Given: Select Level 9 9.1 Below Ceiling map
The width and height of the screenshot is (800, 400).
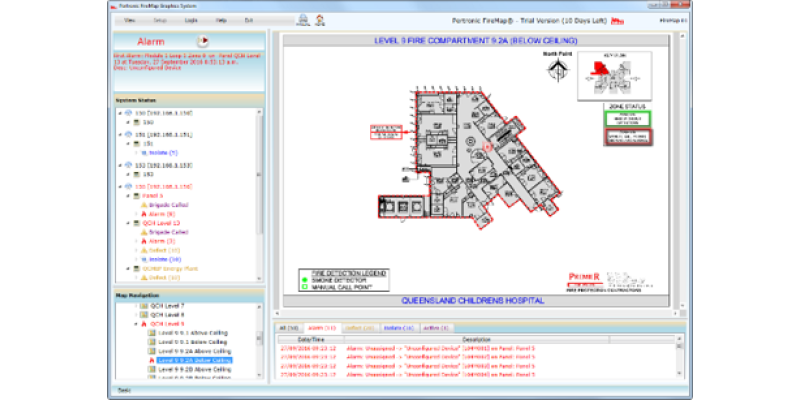Looking at the screenshot, I should (x=193, y=342).
